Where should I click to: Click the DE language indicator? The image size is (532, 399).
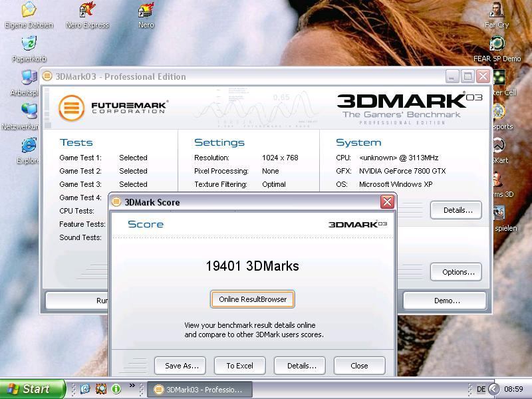(x=481, y=389)
